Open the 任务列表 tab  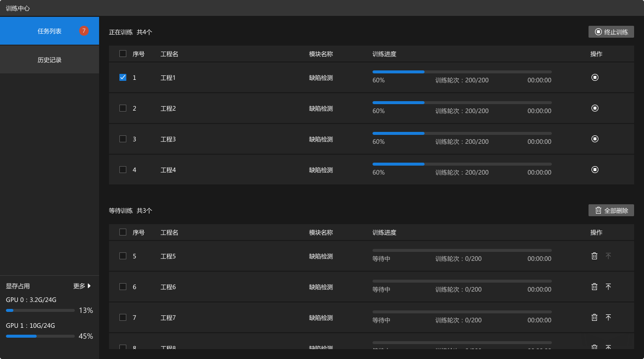click(50, 31)
